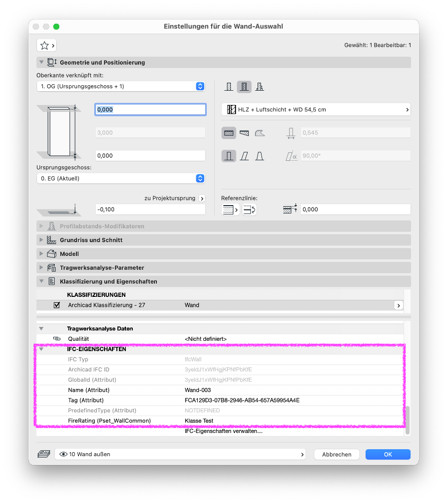Image resolution: width=448 pixels, height=503 pixels.
Task: Select slanted wall complexity icon
Action: click(244, 156)
